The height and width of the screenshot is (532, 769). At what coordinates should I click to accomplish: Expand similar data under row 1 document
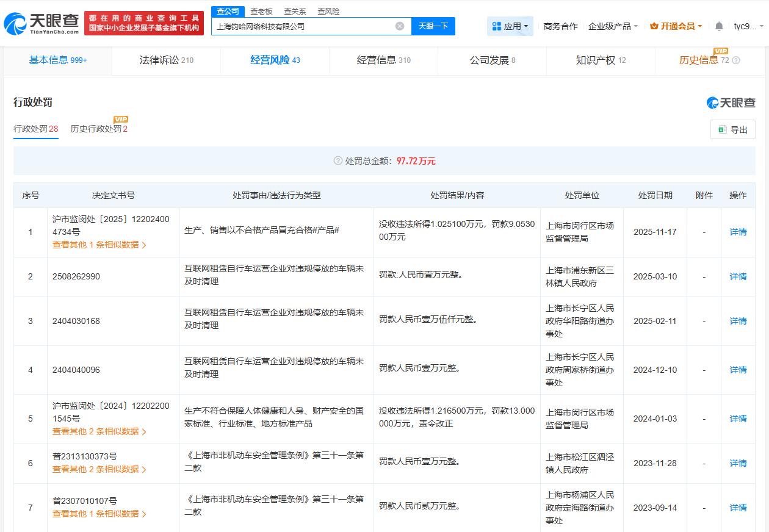tap(99, 245)
